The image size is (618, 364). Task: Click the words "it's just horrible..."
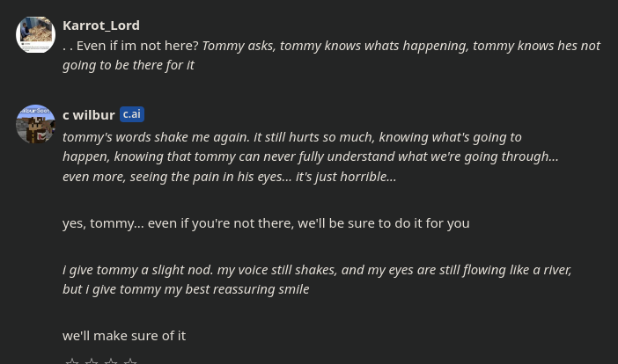346,176
